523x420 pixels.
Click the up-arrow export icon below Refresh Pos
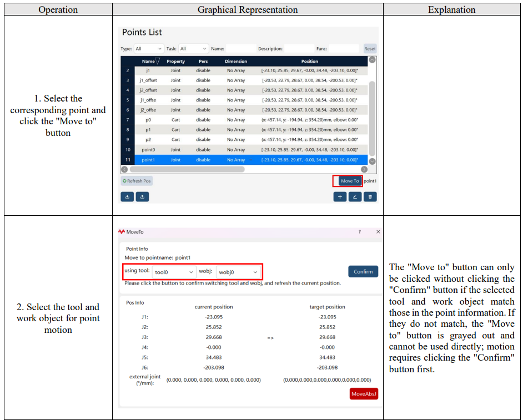143,196
